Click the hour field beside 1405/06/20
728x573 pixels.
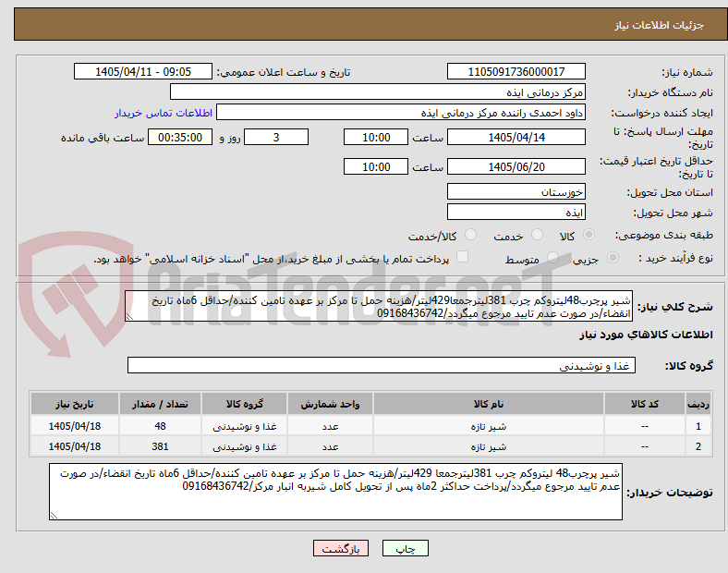pos(376,166)
